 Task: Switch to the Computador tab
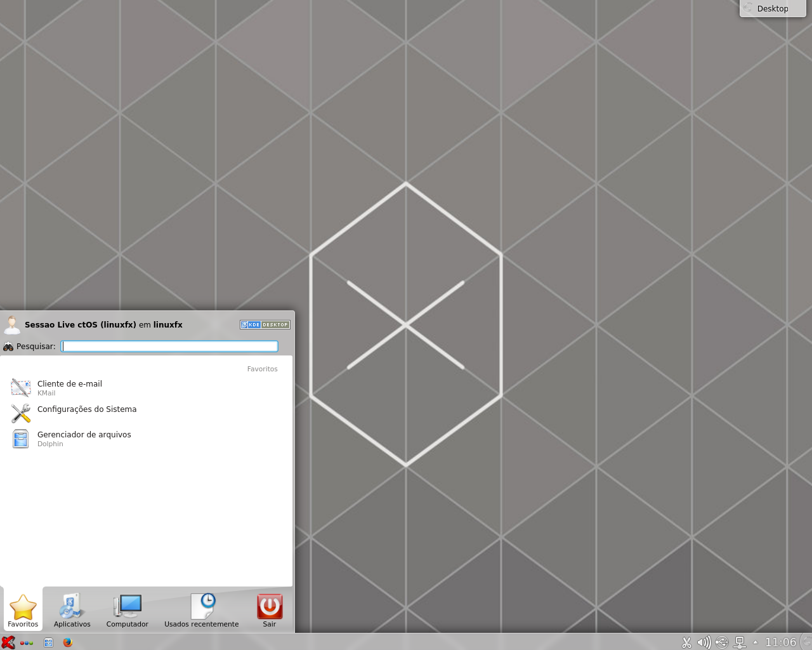128,611
